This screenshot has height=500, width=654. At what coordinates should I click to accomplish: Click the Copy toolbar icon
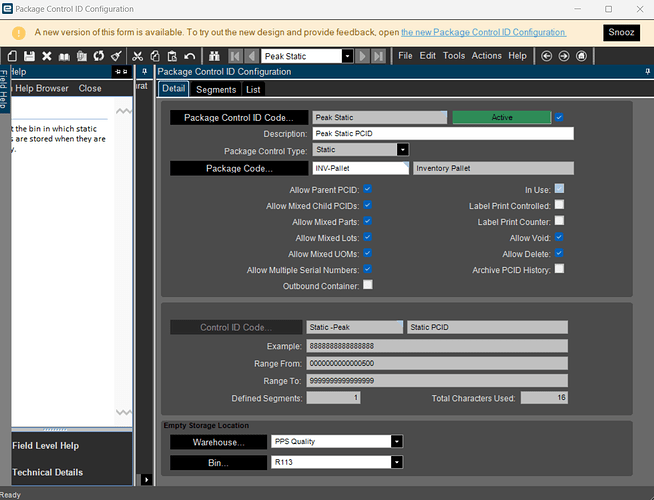155,56
